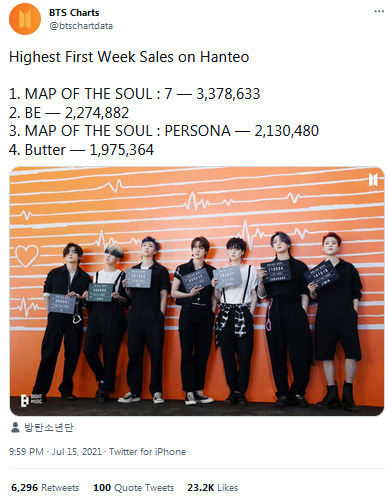Click the BE sales line in tweet
The width and height of the screenshot is (392, 497).
pos(69,113)
